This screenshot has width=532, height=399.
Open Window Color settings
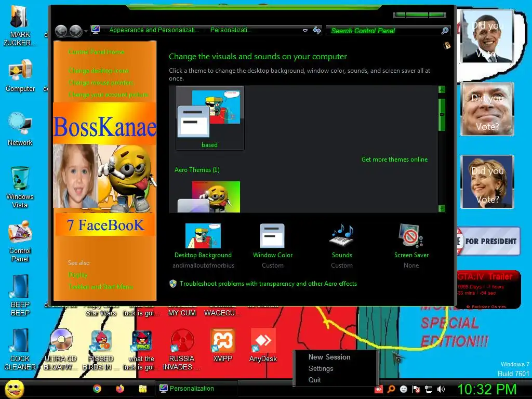(272, 246)
